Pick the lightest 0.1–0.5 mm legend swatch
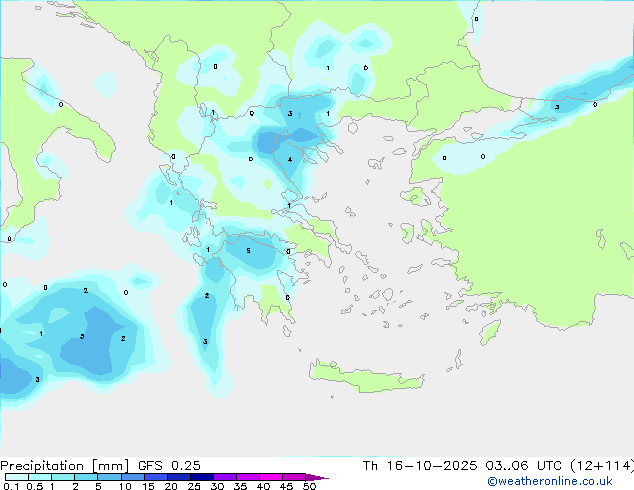 pyautogui.click(x=17, y=477)
